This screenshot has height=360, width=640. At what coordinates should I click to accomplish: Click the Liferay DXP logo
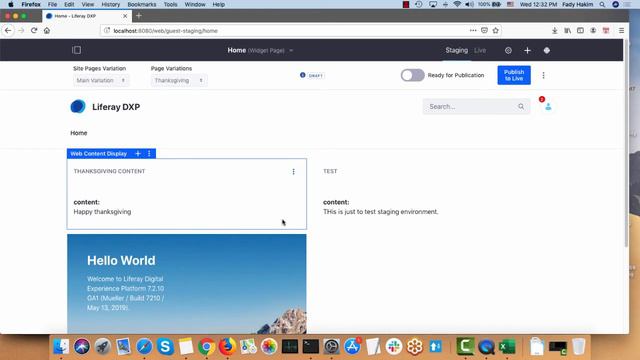78,107
